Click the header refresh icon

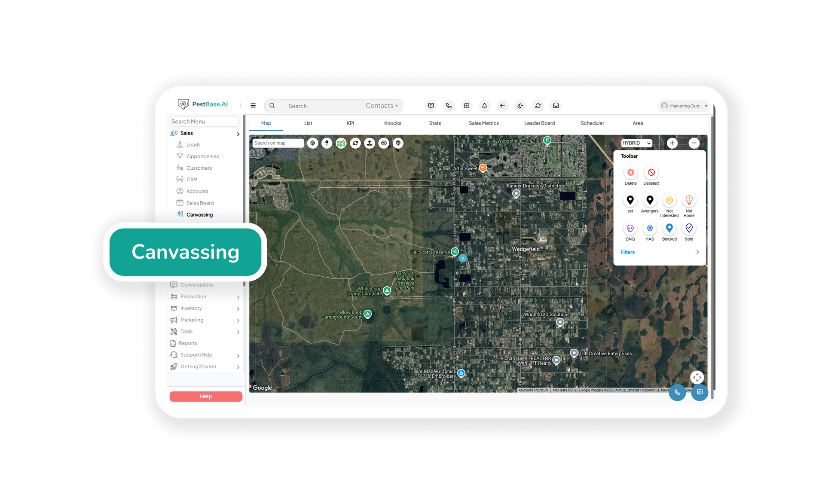click(x=538, y=106)
